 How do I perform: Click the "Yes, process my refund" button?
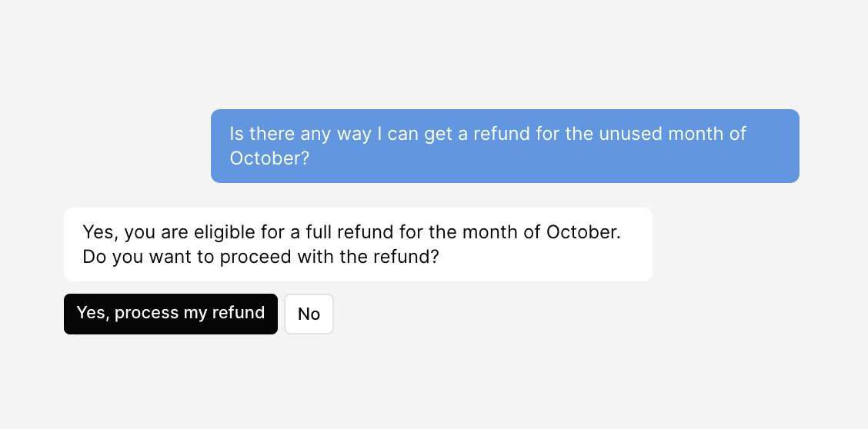[170, 314]
